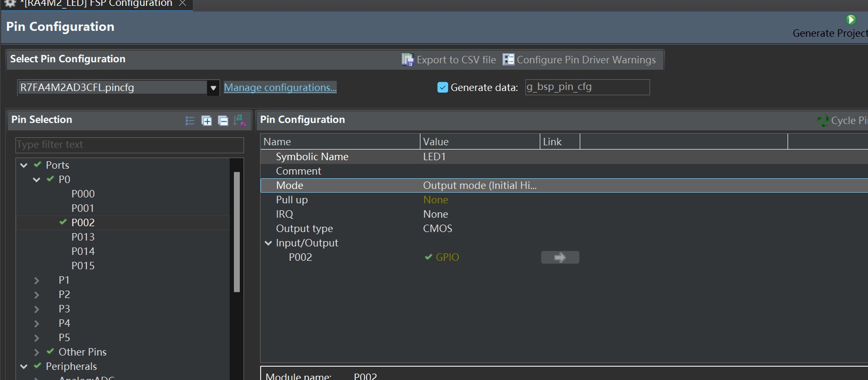Click the Generate data name field
The image size is (868, 380).
point(587,87)
